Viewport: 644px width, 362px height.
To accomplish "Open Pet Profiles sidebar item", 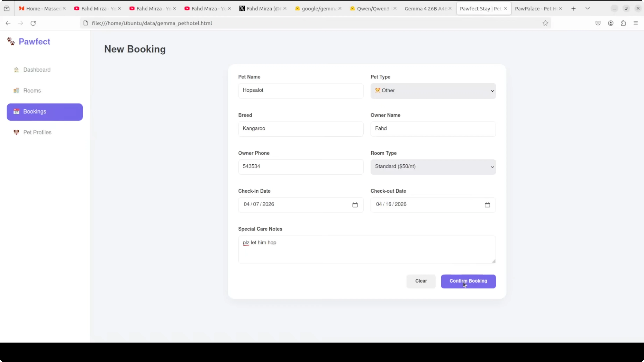I will pos(37,132).
